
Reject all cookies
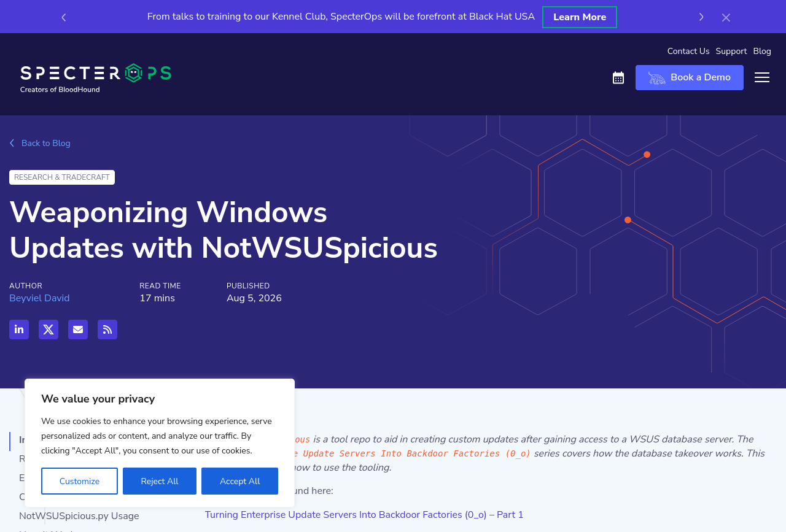click(160, 481)
